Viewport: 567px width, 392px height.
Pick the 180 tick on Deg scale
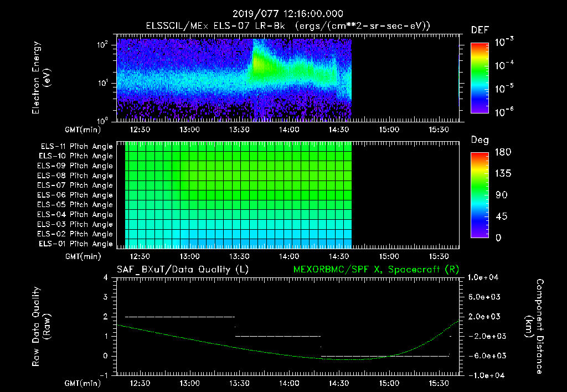tap(503, 152)
